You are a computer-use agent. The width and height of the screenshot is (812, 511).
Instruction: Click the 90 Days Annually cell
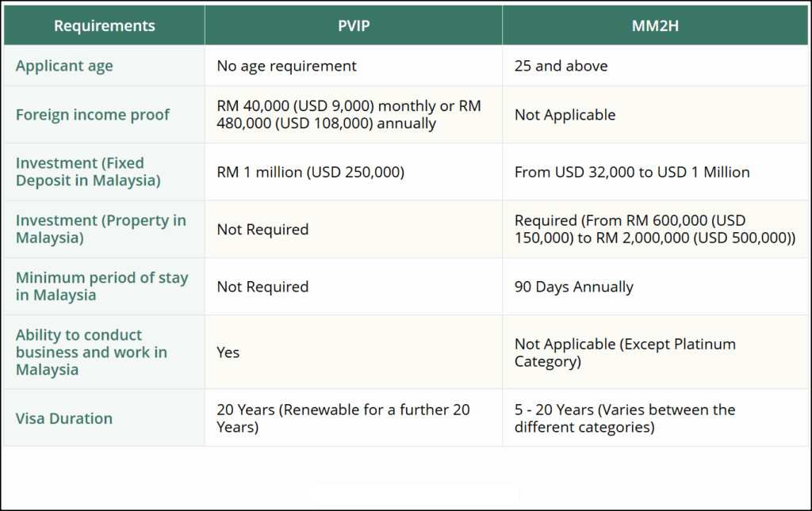655,287
